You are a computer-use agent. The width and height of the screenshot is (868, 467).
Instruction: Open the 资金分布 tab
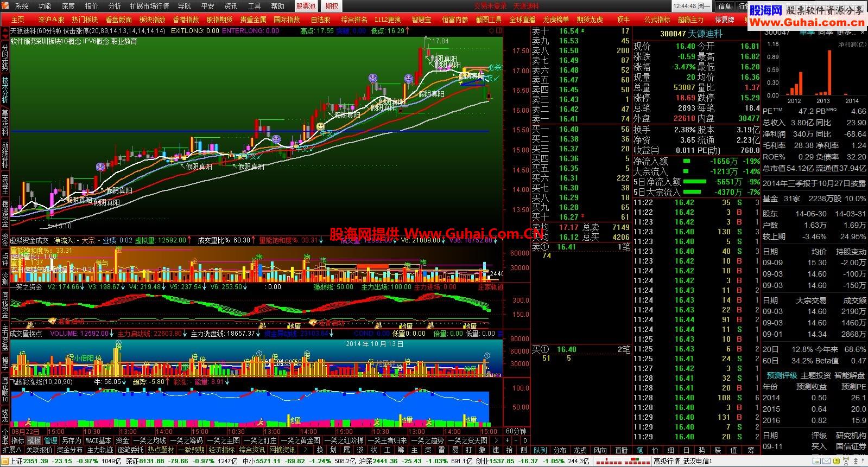[x=70, y=450]
